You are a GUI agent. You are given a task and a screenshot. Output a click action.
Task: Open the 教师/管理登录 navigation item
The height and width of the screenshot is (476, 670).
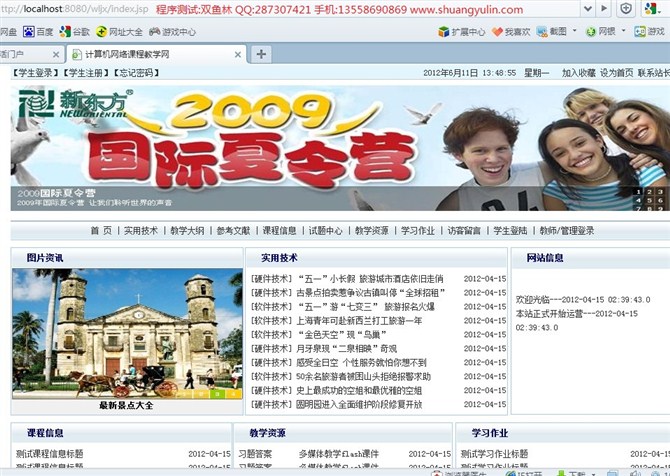(x=567, y=231)
